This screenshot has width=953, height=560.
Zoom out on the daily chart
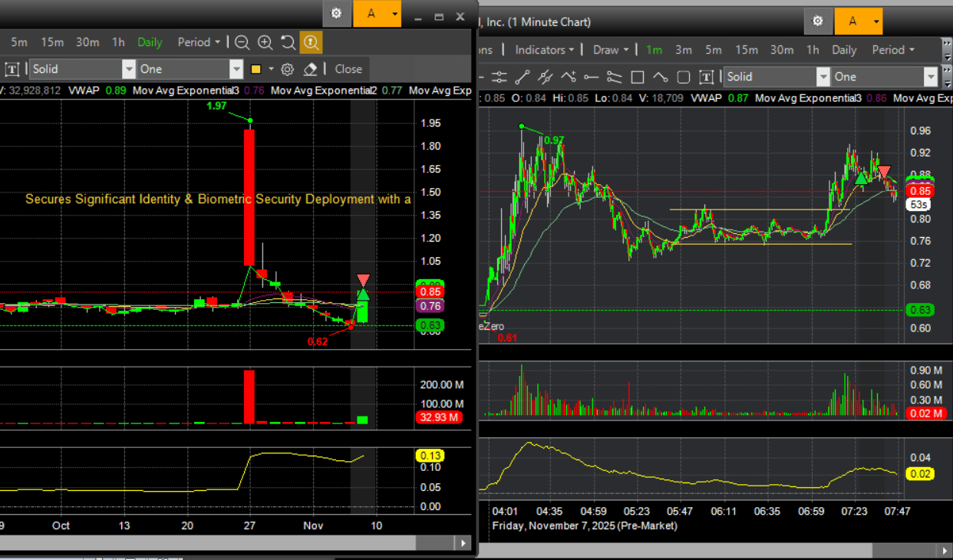[242, 42]
